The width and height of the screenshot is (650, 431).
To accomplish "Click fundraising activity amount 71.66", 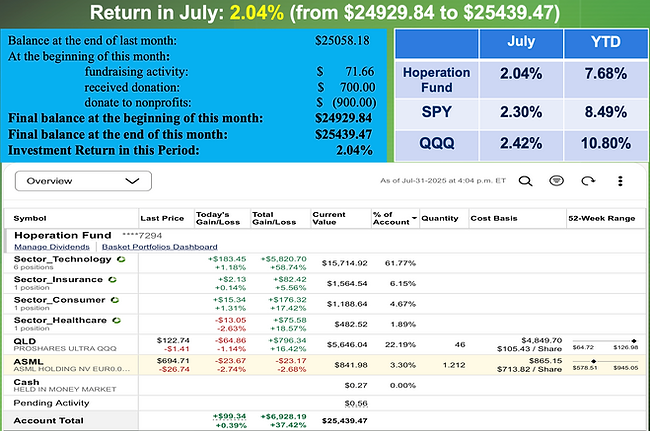I will click(360, 72).
